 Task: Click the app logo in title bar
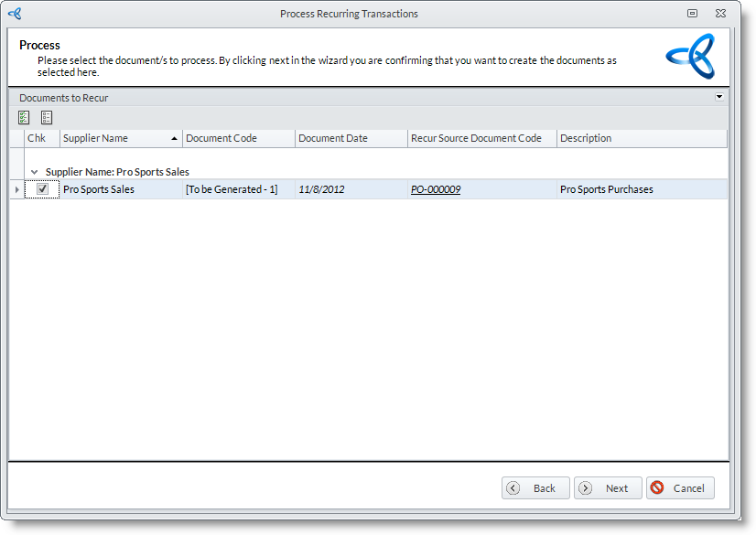tap(15, 14)
